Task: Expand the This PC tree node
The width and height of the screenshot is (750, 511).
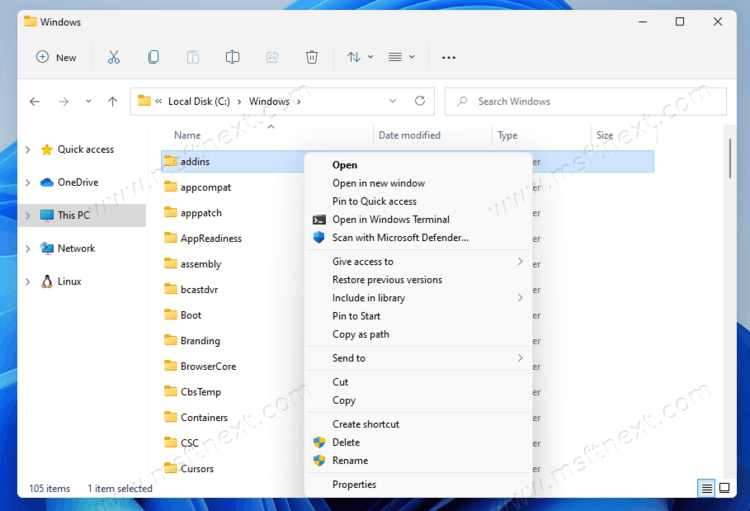Action: (28, 216)
